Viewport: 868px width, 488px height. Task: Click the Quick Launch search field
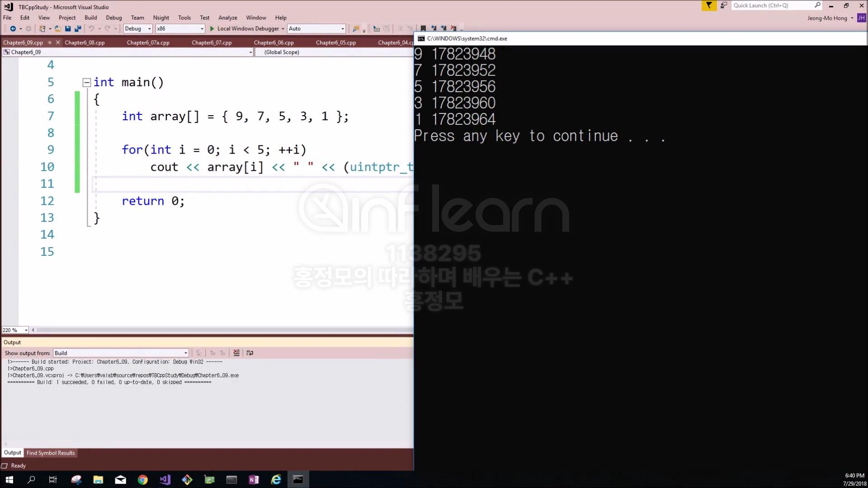click(772, 5)
